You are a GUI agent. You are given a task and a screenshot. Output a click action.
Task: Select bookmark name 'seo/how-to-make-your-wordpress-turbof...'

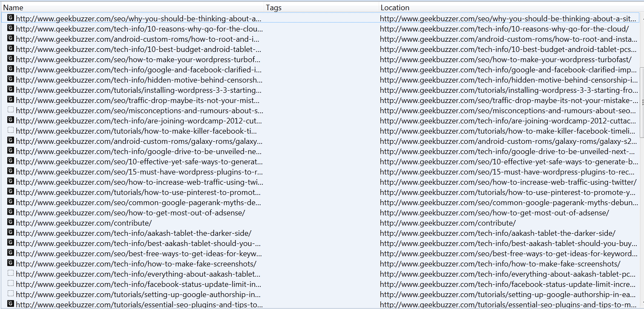click(138, 60)
